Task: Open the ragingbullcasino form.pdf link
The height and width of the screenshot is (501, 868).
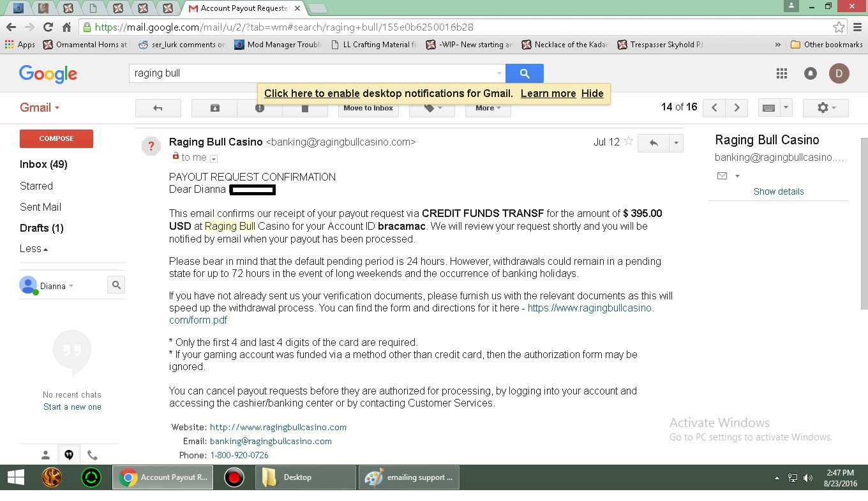Action: click(x=412, y=314)
